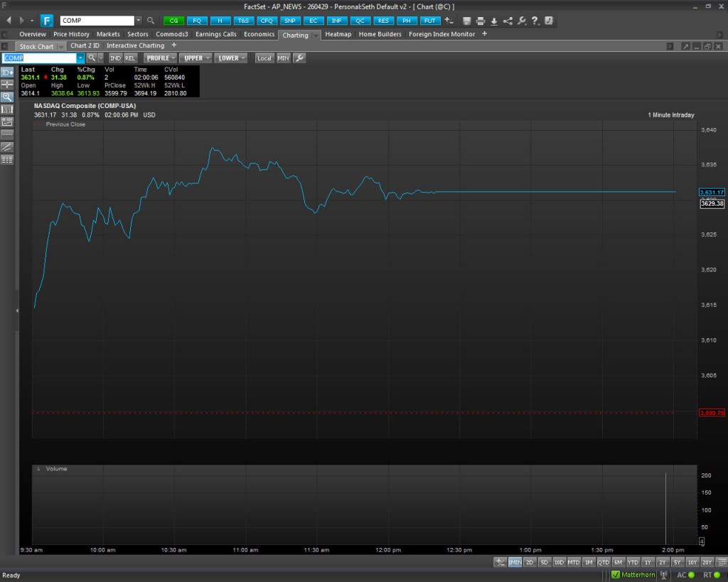
Task: Select the crosshair tool in left sidebar
Action: point(7,85)
